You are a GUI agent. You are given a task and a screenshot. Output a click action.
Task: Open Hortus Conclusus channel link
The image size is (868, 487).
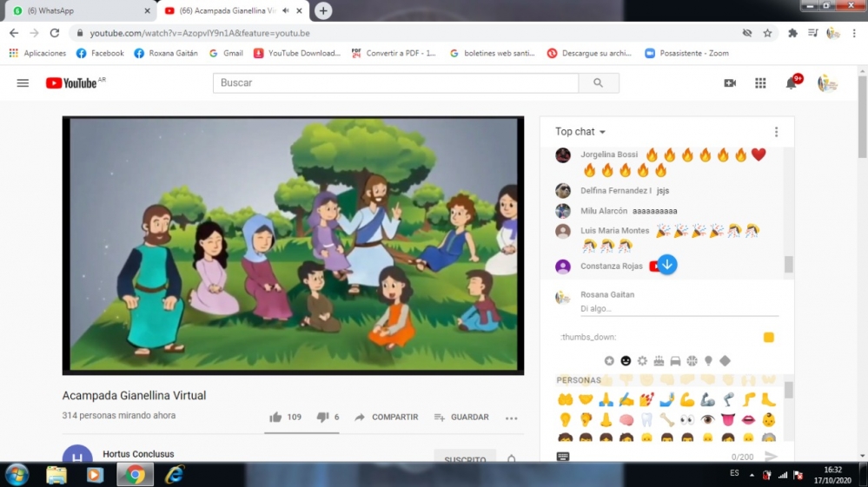click(x=138, y=454)
